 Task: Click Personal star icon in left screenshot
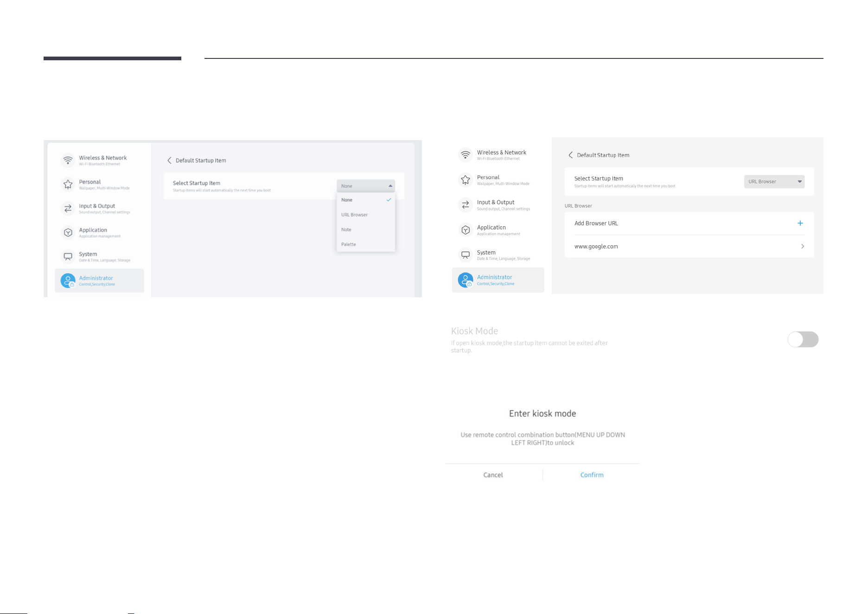[68, 184]
